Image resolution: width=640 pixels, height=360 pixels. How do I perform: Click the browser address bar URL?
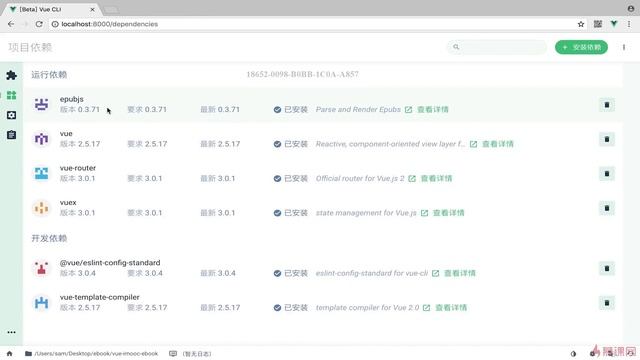tap(109, 24)
